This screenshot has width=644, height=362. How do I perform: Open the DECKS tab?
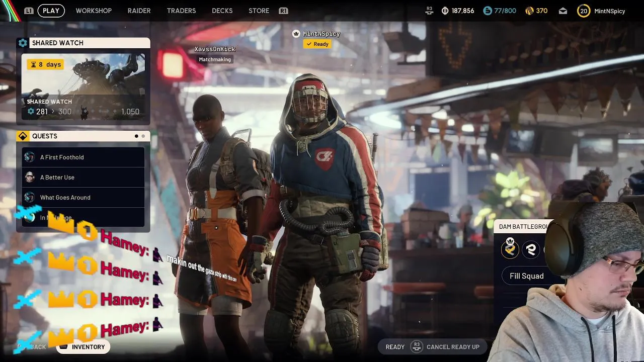click(222, 11)
